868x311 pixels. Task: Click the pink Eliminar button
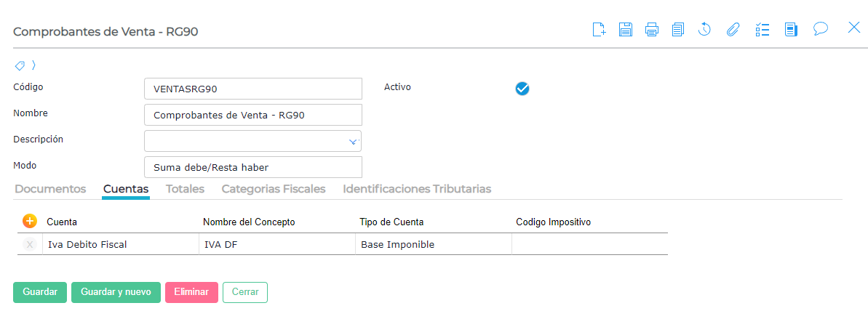tap(191, 292)
